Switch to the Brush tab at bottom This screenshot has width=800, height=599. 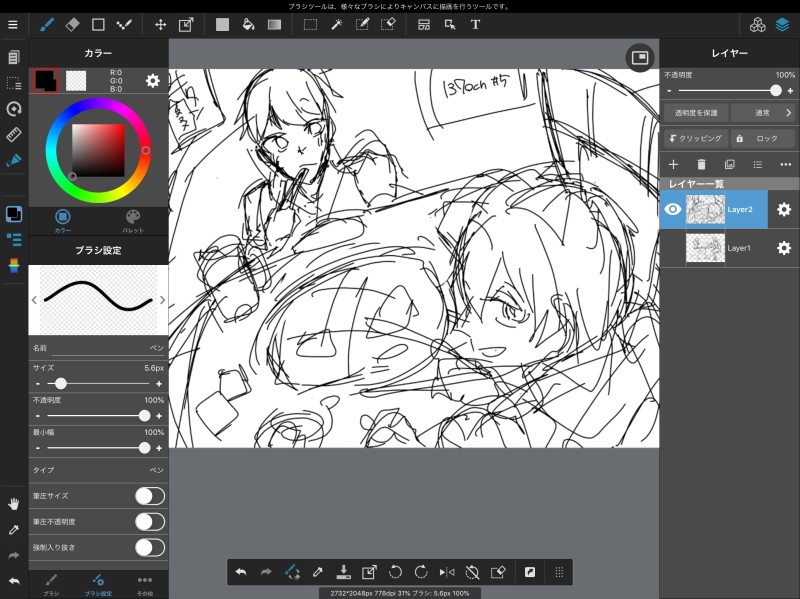[x=51, y=585]
